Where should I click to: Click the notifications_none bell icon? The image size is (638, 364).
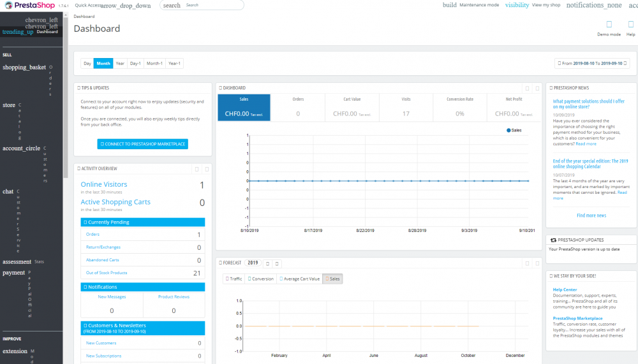tap(593, 5)
